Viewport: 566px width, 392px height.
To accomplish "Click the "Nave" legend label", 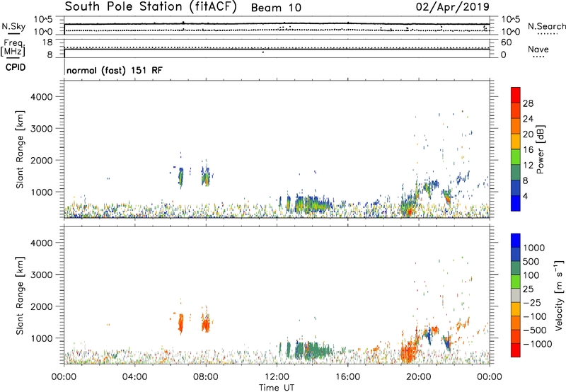I will [538, 50].
